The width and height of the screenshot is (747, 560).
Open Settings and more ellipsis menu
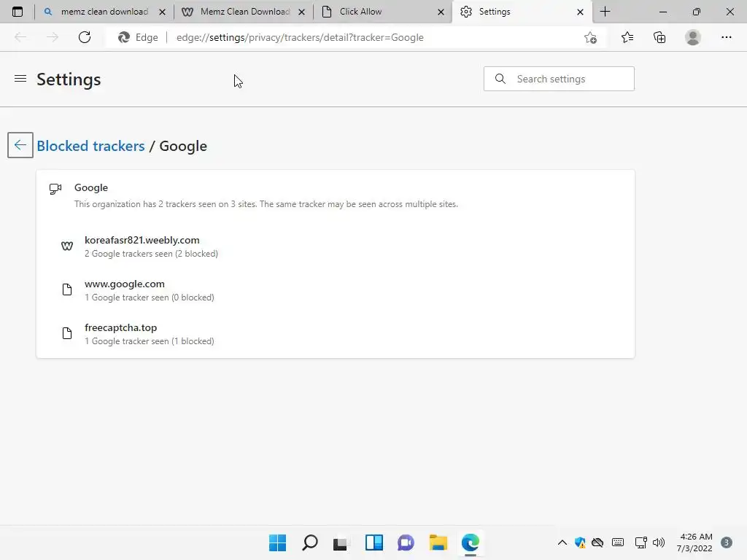coord(726,37)
